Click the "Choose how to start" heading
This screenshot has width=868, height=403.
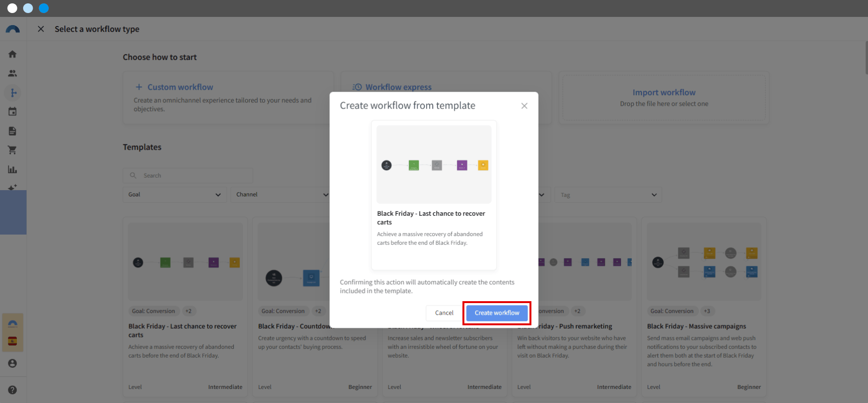click(x=160, y=57)
